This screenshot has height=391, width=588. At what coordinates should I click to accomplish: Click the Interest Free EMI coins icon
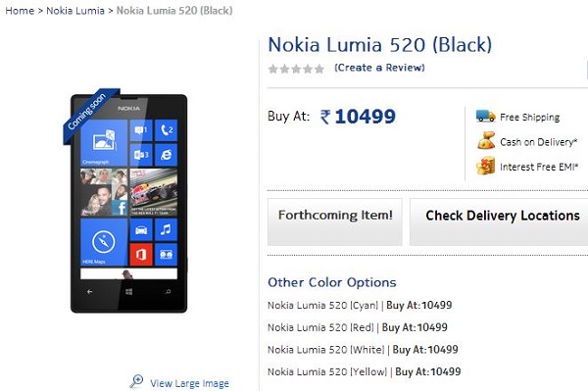[486, 166]
